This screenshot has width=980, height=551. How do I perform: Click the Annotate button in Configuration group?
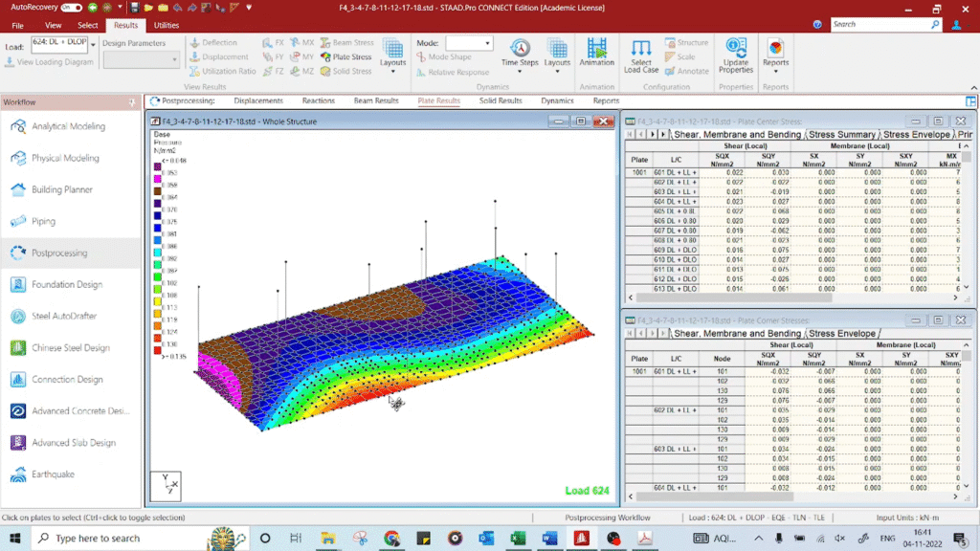(x=687, y=71)
